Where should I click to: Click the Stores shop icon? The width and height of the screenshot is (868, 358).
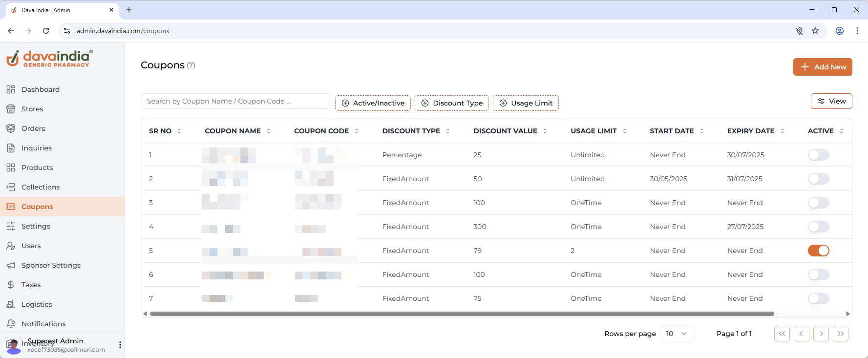[11, 109]
